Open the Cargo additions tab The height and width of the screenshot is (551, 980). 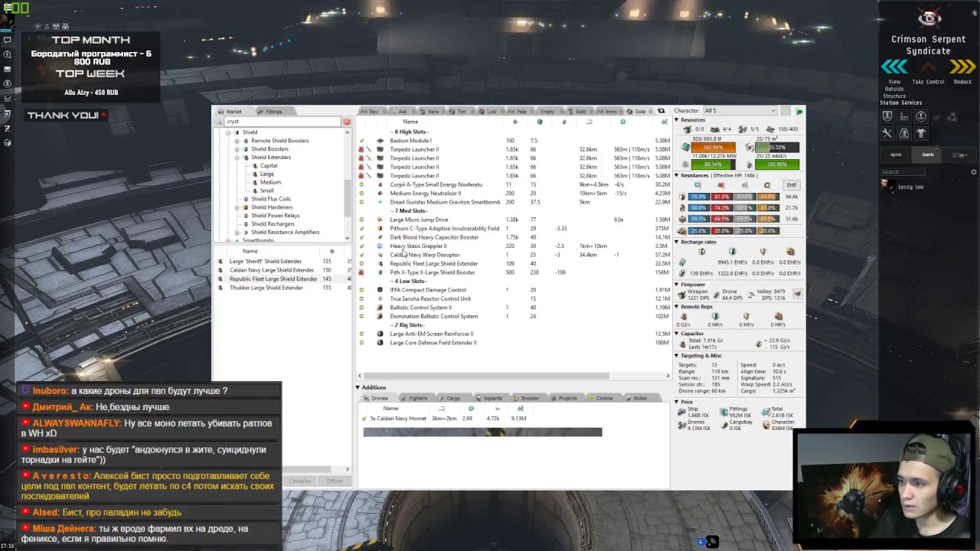pyautogui.click(x=450, y=398)
